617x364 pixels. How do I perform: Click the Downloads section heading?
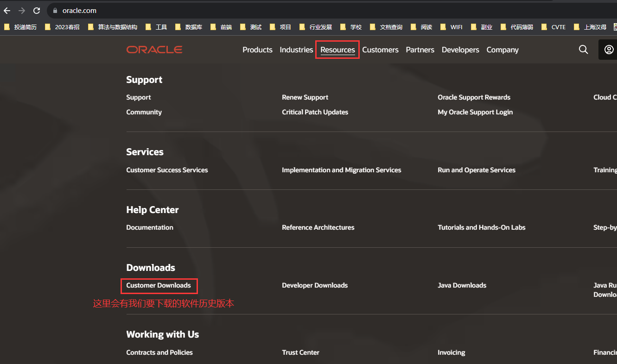(x=151, y=268)
